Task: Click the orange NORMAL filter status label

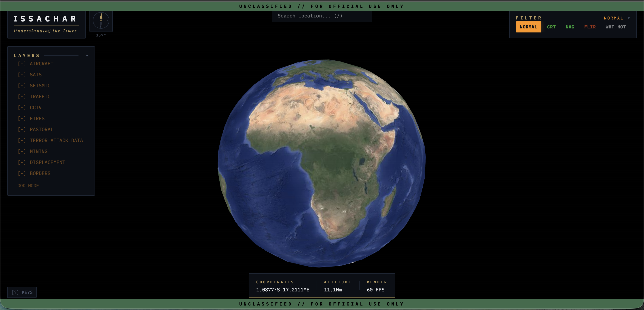Action: tap(614, 18)
